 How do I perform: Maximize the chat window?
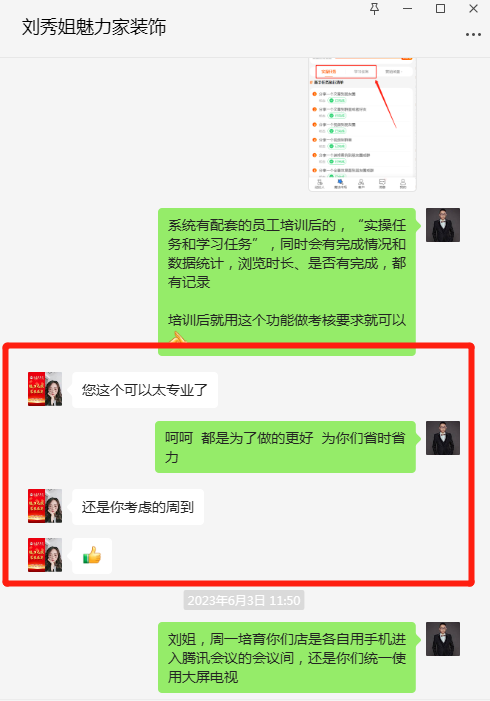pos(440,8)
